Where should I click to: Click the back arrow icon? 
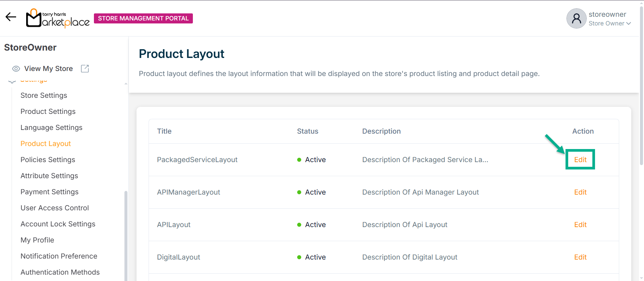click(11, 17)
